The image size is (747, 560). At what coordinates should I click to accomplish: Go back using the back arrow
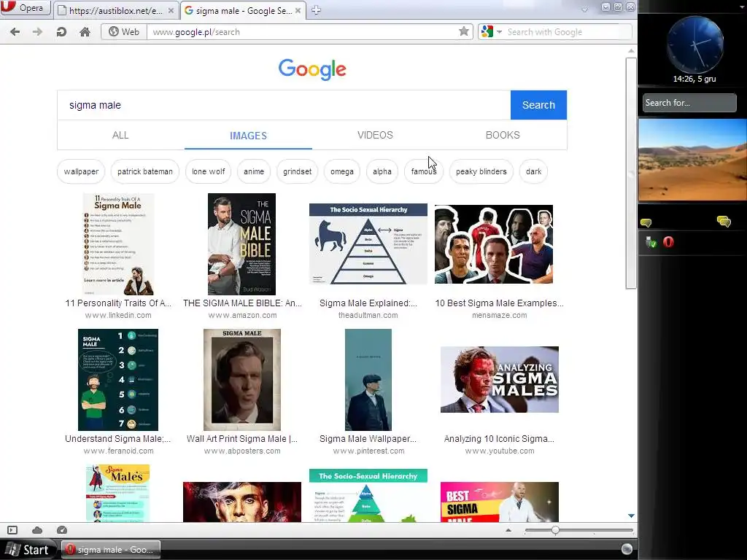pyautogui.click(x=15, y=32)
